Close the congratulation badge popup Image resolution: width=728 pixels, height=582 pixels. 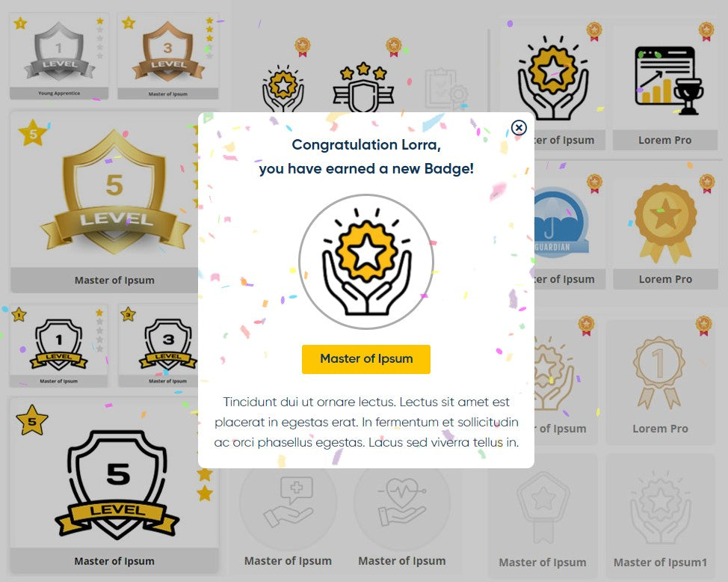519,127
